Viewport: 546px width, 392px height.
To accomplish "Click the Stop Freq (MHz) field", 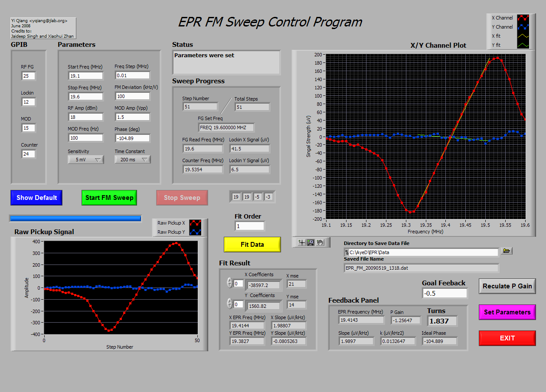I will point(86,97).
